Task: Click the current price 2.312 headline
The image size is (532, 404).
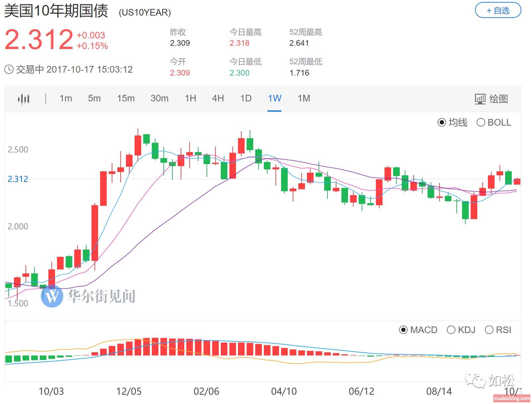Action: pyautogui.click(x=39, y=39)
